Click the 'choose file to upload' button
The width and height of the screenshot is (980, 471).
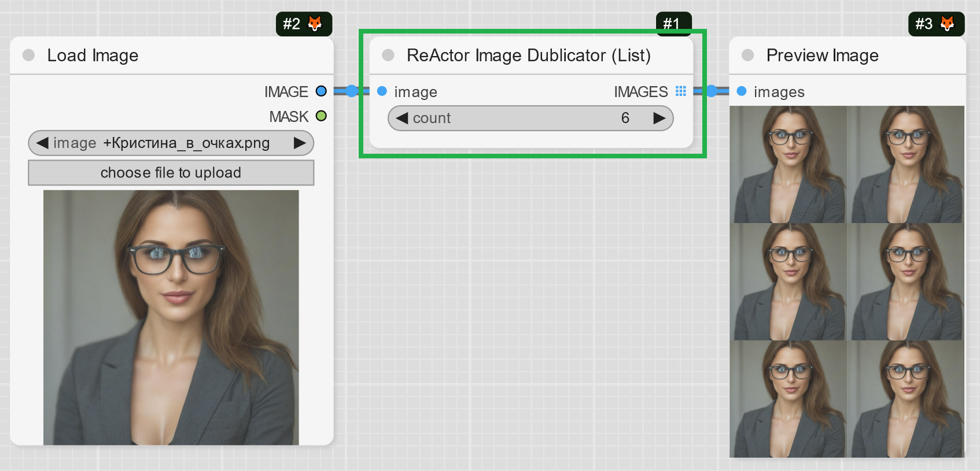pyautogui.click(x=171, y=173)
